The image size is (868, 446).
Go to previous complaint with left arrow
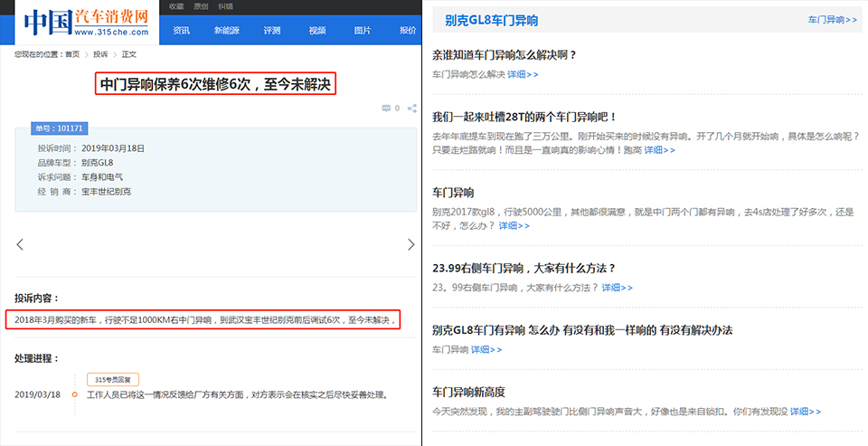pyautogui.click(x=20, y=244)
